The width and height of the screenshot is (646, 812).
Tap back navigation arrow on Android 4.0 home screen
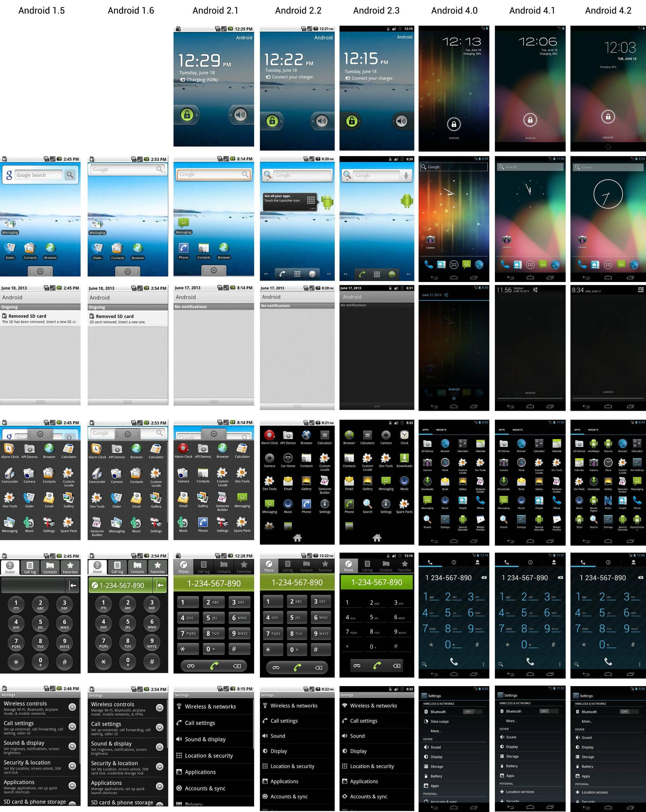tap(434, 278)
